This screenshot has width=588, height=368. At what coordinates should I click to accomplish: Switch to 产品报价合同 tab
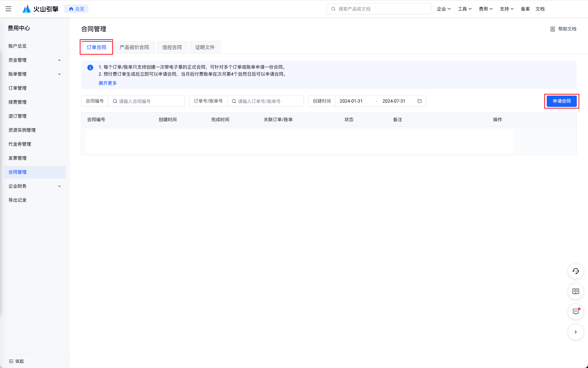[x=134, y=47]
